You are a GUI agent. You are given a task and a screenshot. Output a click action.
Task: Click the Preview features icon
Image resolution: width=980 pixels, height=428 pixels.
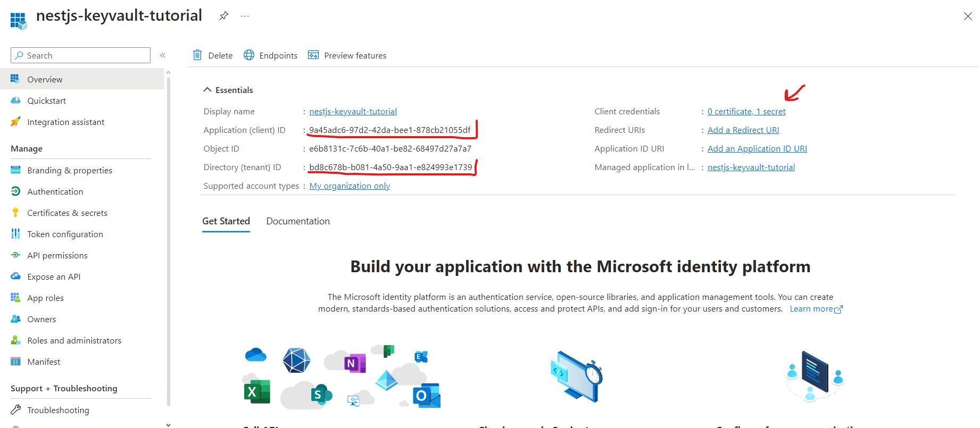tap(313, 55)
